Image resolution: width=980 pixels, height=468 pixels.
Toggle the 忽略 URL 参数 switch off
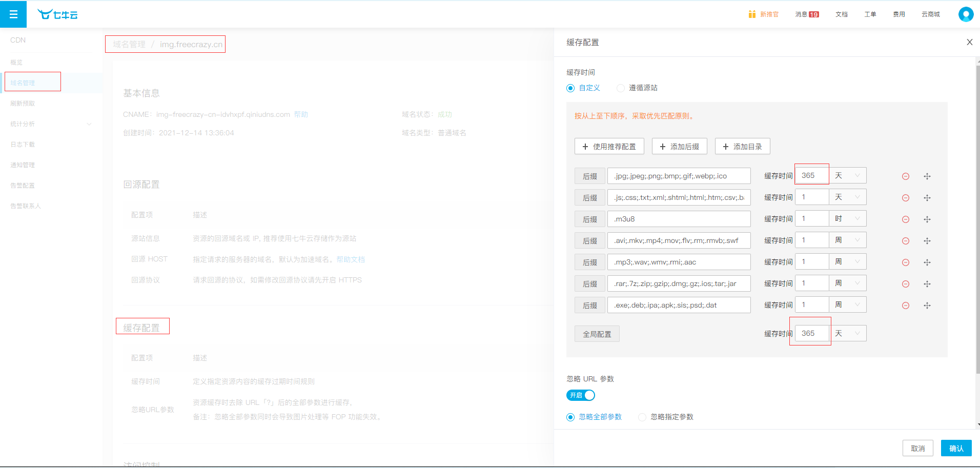point(581,395)
